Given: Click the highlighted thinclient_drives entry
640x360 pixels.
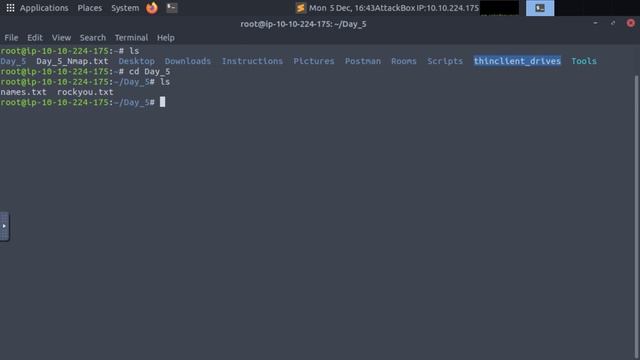Looking at the screenshot, I should click(517, 61).
